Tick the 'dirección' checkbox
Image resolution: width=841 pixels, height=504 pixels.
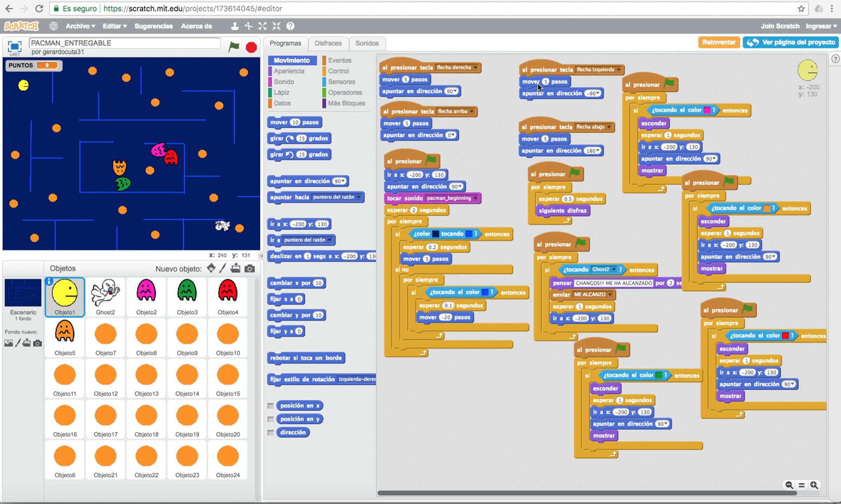coord(271,433)
